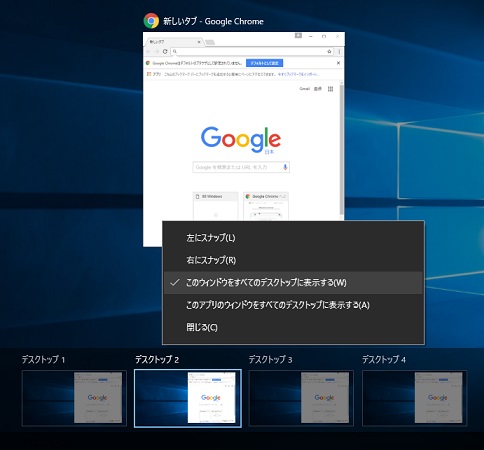
Task: Click the new tab button in Chrome preview
Action: point(210,42)
